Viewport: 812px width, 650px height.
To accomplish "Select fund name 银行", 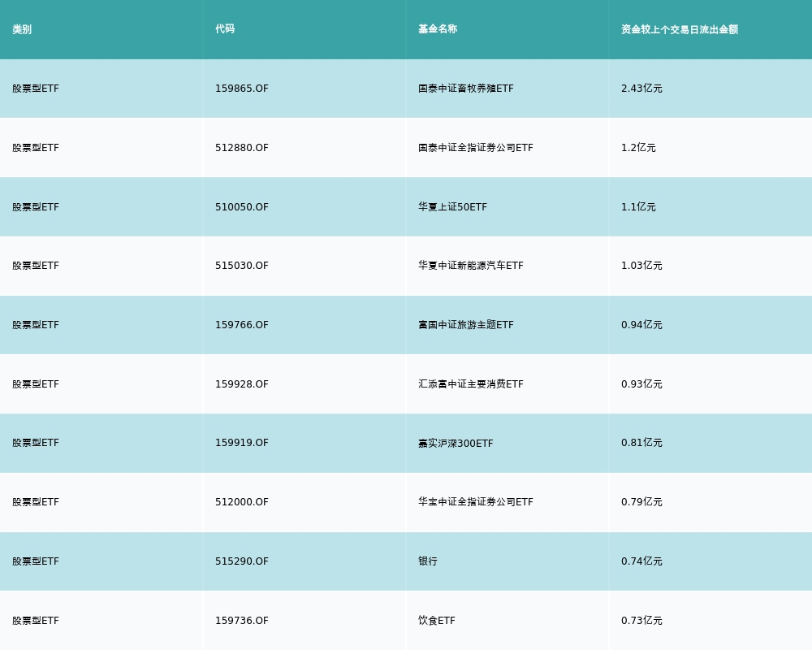I will pos(428,561).
